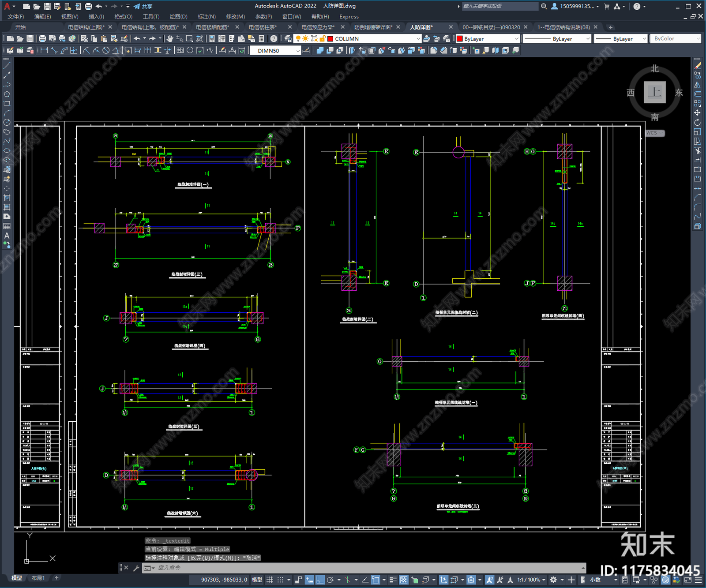Toggle transparency display in status bar
The image size is (706, 588).
pos(404,580)
